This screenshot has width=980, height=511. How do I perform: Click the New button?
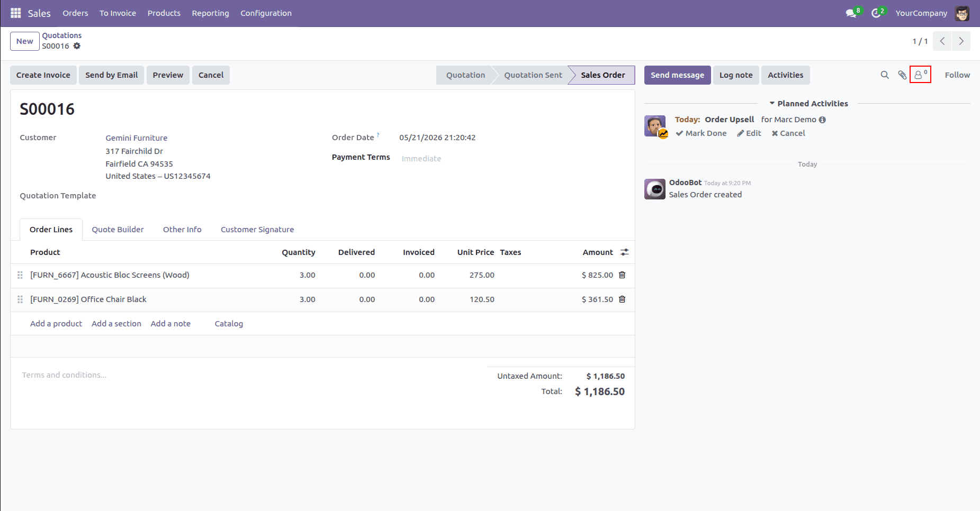coord(24,41)
